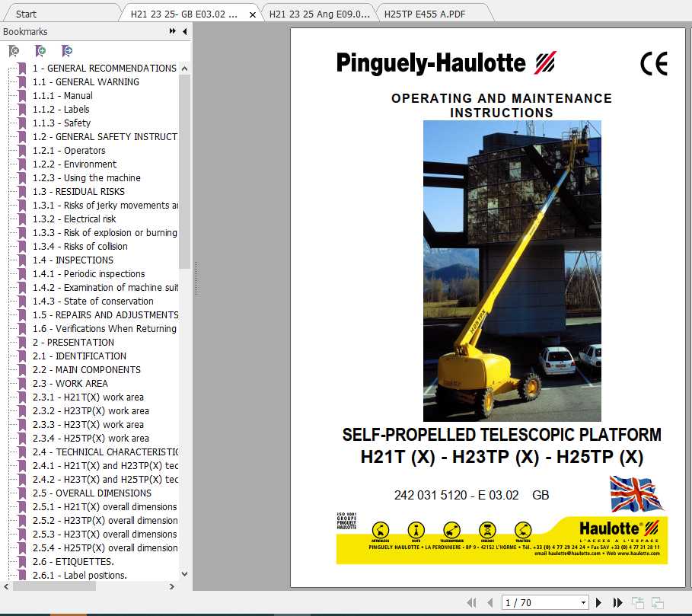
Task: Click the bookmark icon beside 2 - PRESENTATION
Action: [x=22, y=343]
